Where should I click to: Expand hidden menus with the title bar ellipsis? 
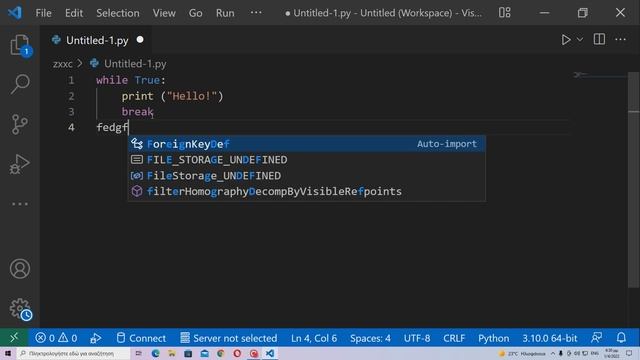pyautogui.click(x=256, y=13)
